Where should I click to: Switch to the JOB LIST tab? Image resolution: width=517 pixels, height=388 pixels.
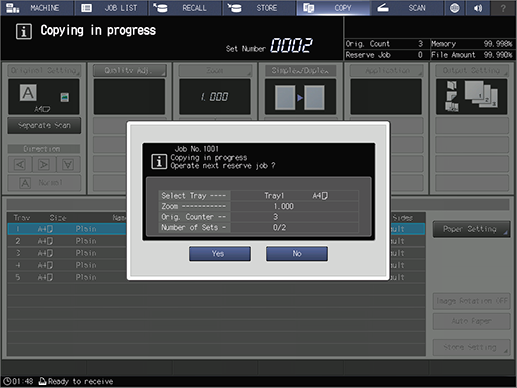[111, 8]
